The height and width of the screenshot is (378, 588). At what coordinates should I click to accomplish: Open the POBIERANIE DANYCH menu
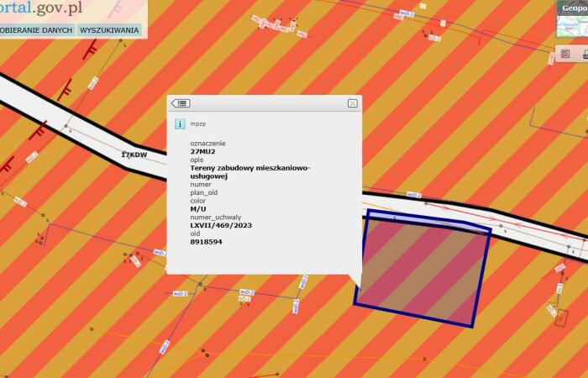click(x=36, y=29)
